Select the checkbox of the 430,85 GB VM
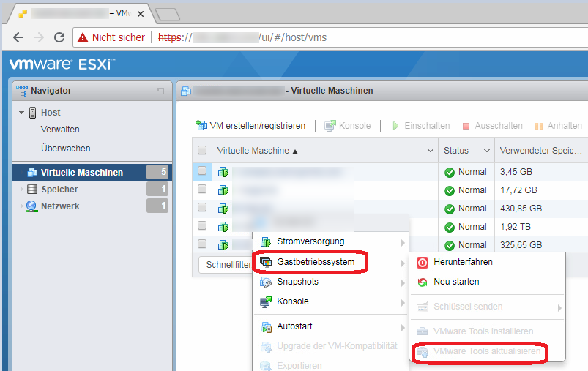The image size is (588, 371). [202, 209]
